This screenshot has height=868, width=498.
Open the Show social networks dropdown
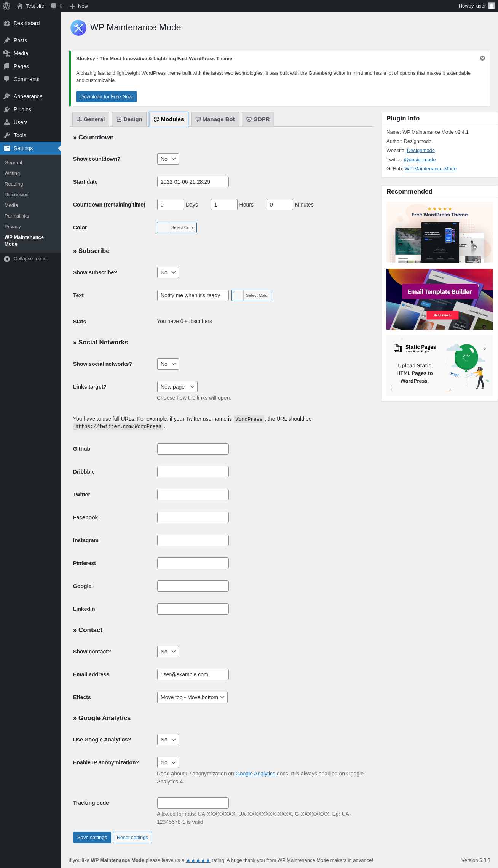[x=168, y=364]
